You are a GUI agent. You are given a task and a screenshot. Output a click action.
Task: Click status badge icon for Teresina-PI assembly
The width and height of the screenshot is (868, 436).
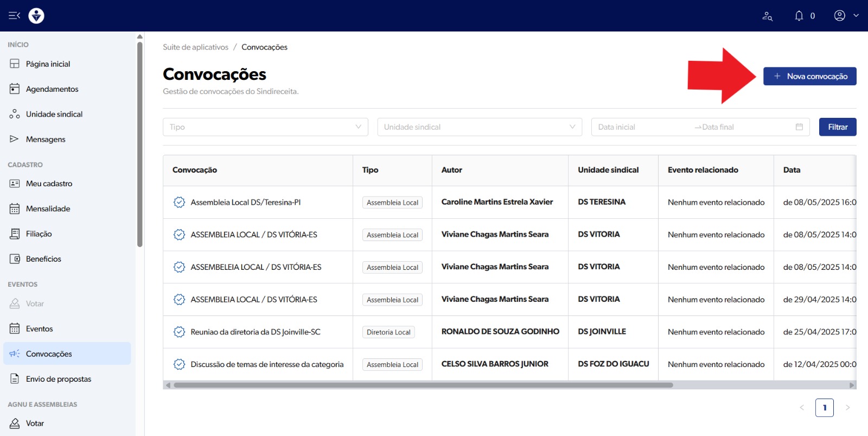[x=179, y=203]
